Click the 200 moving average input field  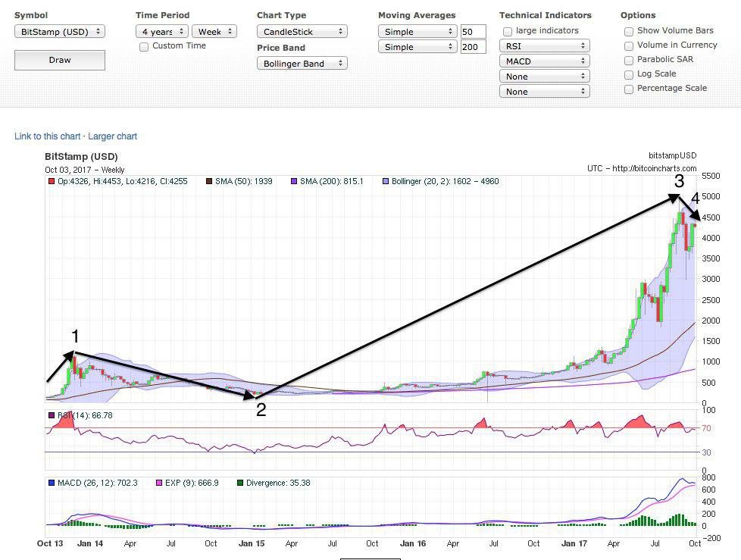(x=473, y=47)
